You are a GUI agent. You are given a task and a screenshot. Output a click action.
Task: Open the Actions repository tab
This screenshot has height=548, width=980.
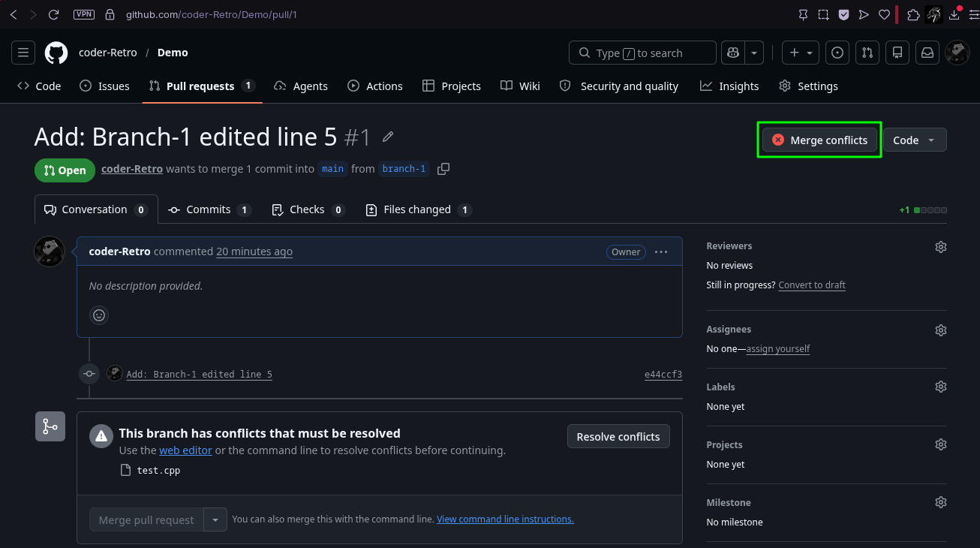point(375,86)
